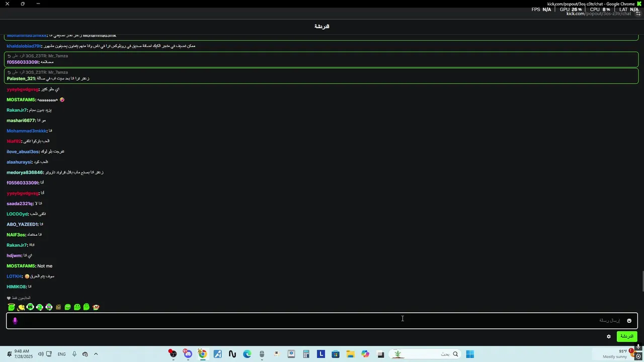The height and width of the screenshot is (362, 644).
Task: Click the network display icon in tray
Action: (49, 354)
